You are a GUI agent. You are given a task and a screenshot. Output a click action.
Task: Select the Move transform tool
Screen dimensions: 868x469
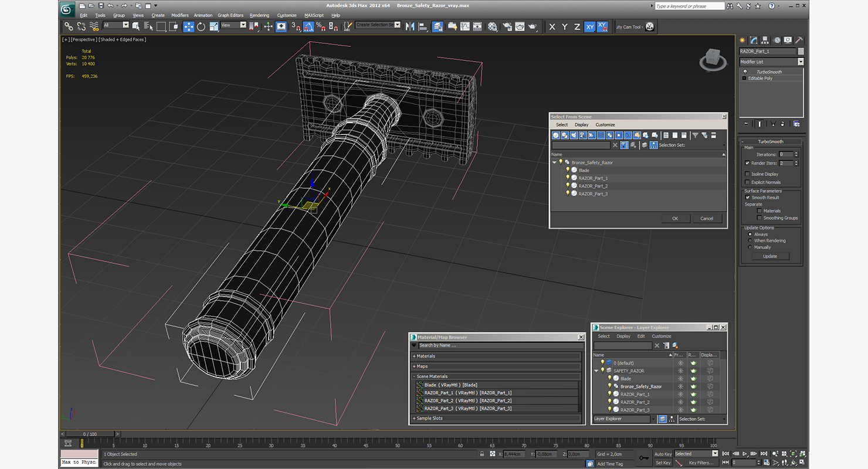(x=188, y=26)
